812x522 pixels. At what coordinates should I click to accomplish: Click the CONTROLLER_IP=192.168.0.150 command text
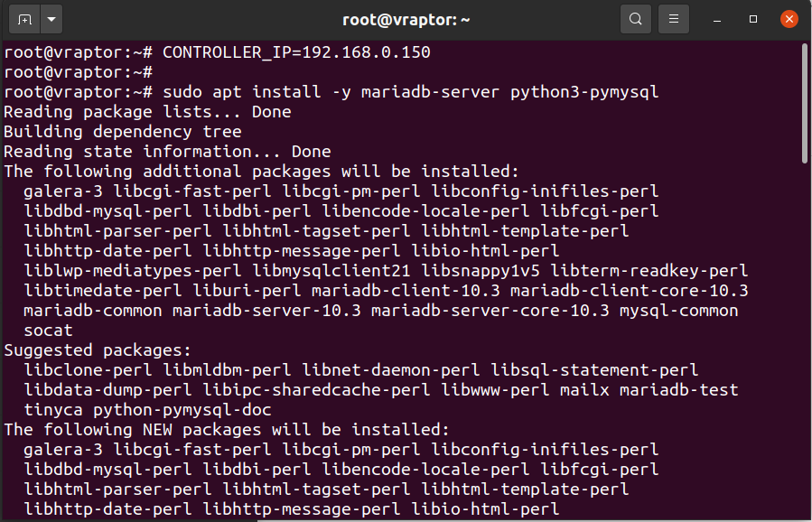[296, 52]
